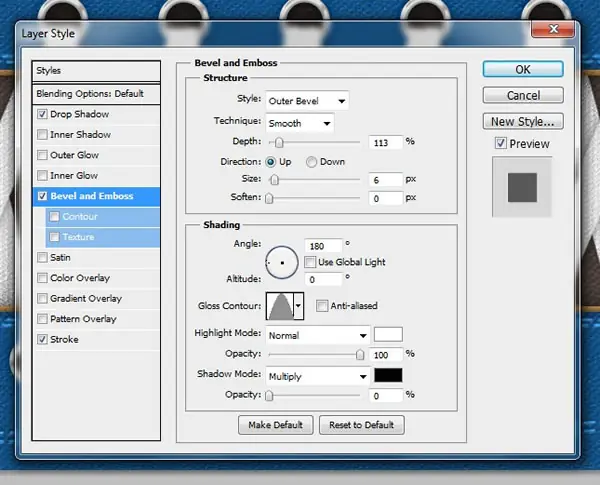Open the white Highlight color swatch

(388, 334)
